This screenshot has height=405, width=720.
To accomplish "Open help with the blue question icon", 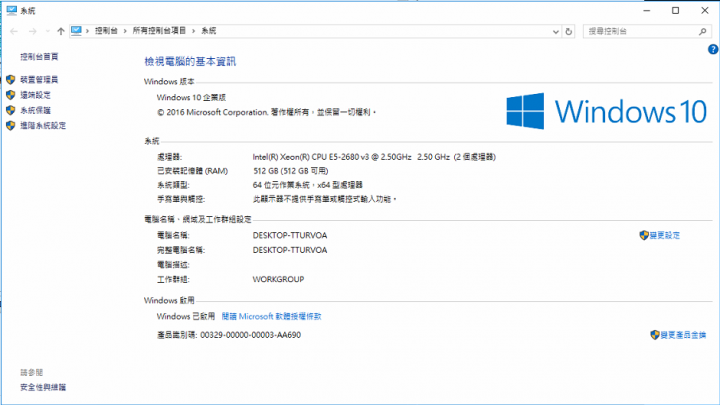I will 713,49.
